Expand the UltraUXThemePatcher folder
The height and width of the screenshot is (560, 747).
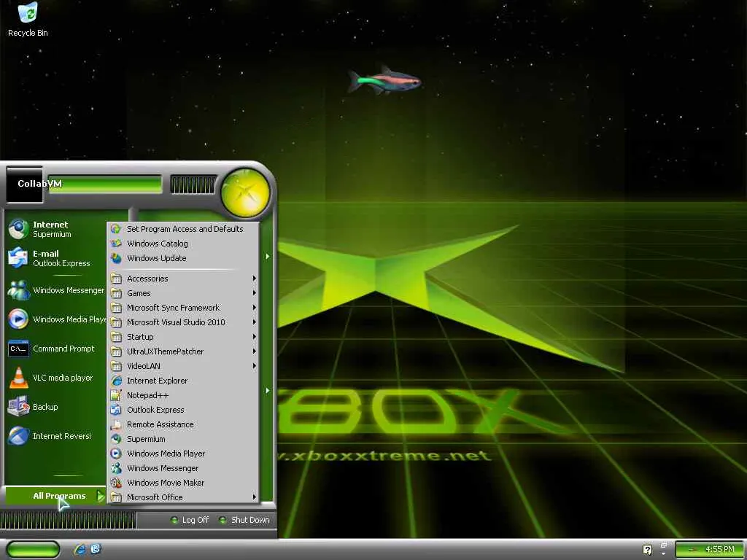183,351
